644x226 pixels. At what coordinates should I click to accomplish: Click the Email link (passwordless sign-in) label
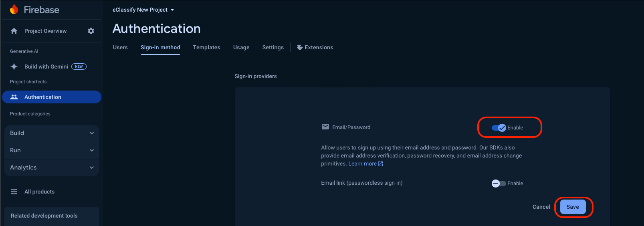[x=362, y=183]
